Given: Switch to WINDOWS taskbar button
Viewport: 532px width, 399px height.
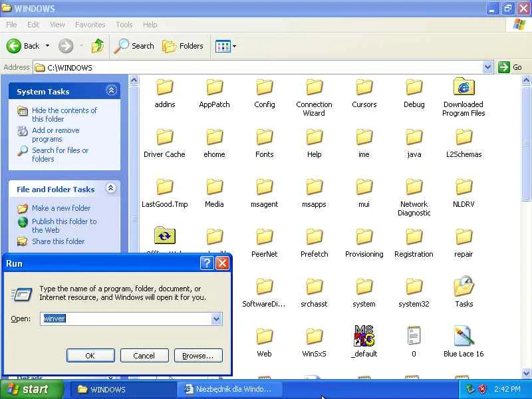Looking at the screenshot, I should (x=124, y=389).
